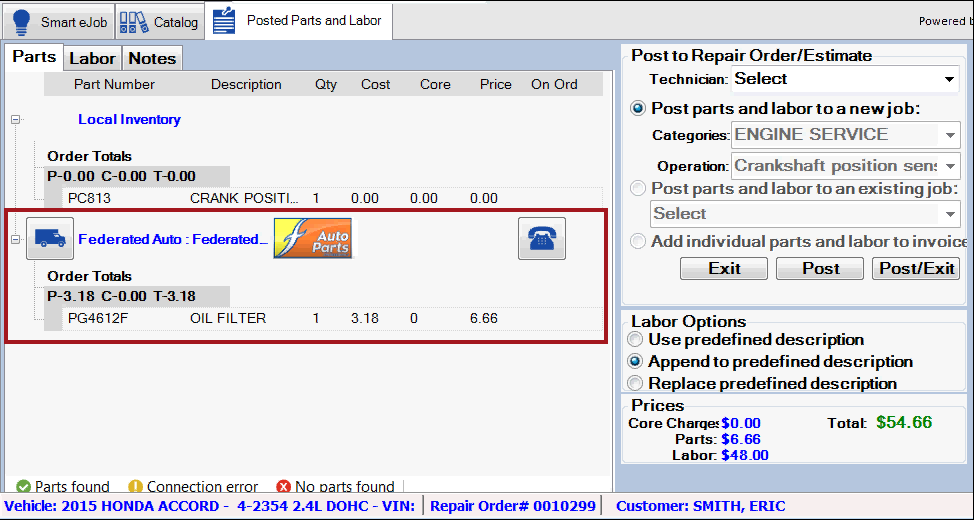Collapse the Federated Auto tree node
The width and height of the screenshot is (974, 520).
(16, 239)
